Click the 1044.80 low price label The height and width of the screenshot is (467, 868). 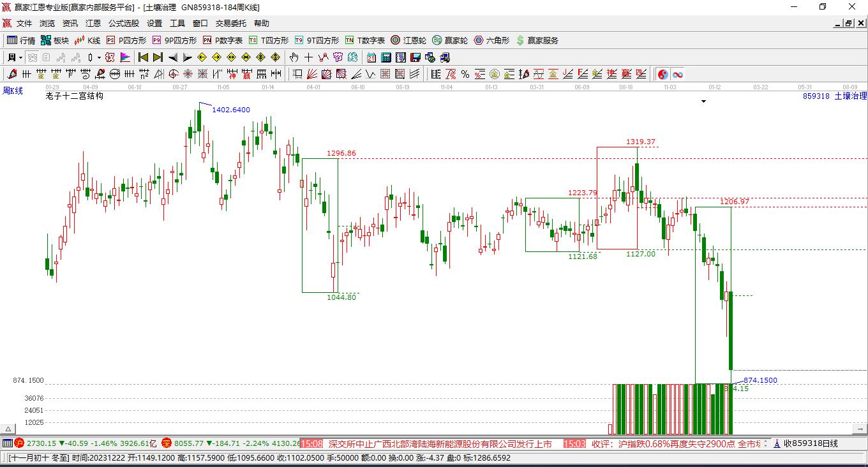tap(341, 297)
